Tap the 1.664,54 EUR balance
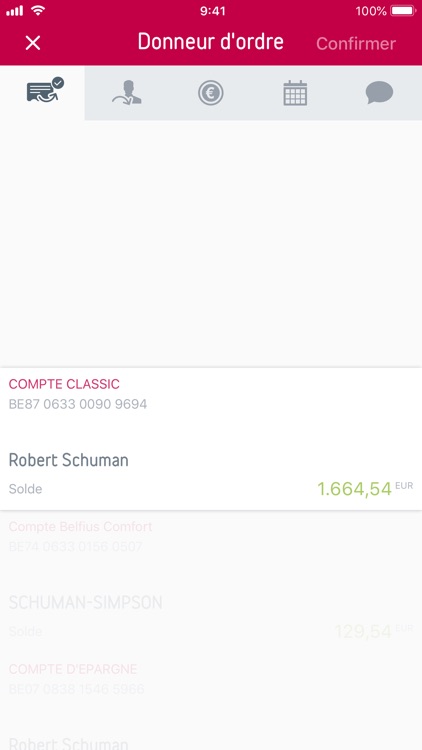 [x=365, y=488]
